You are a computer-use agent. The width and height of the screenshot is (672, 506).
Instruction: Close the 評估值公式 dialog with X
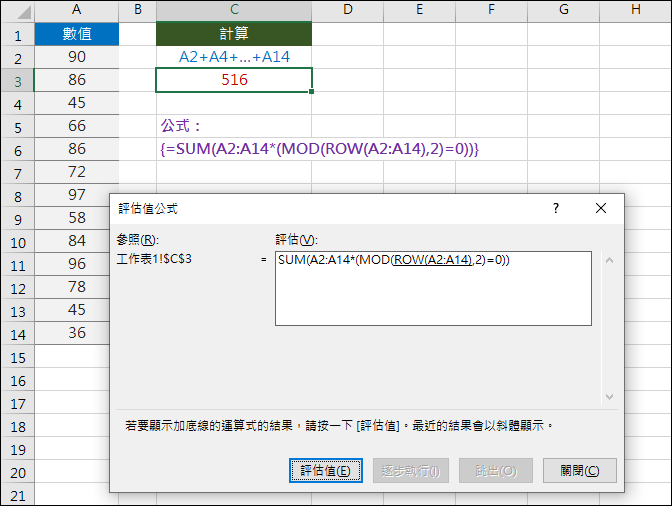pyautogui.click(x=601, y=208)
